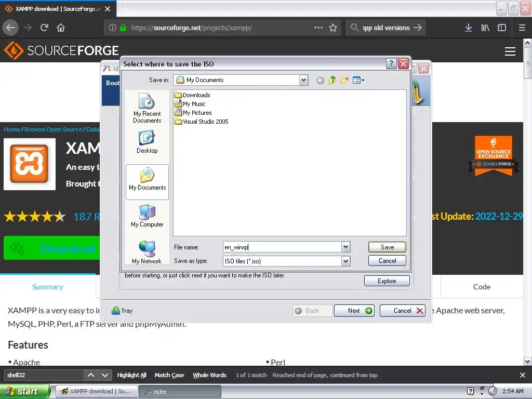Screen dimensions: 532x399
Task: Open page actions three-dot menu
Action: coord(318,28)
